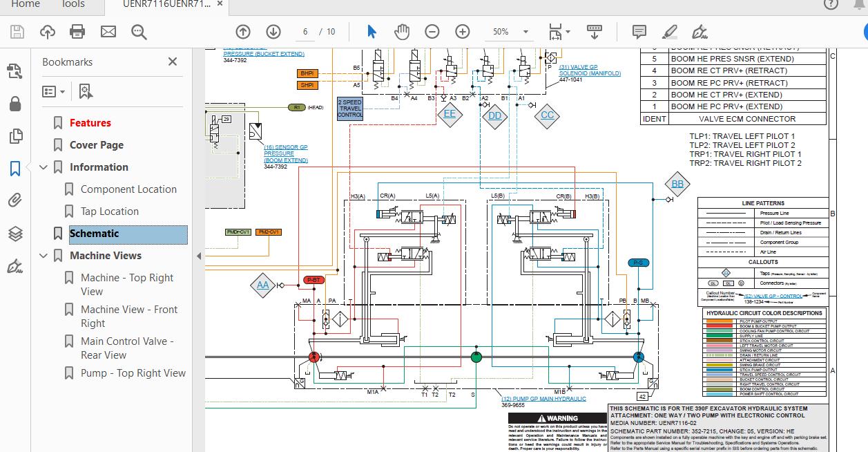Click the DD callout diamond
This screenshot has height=452, width=868.
(x=495, y=115)
